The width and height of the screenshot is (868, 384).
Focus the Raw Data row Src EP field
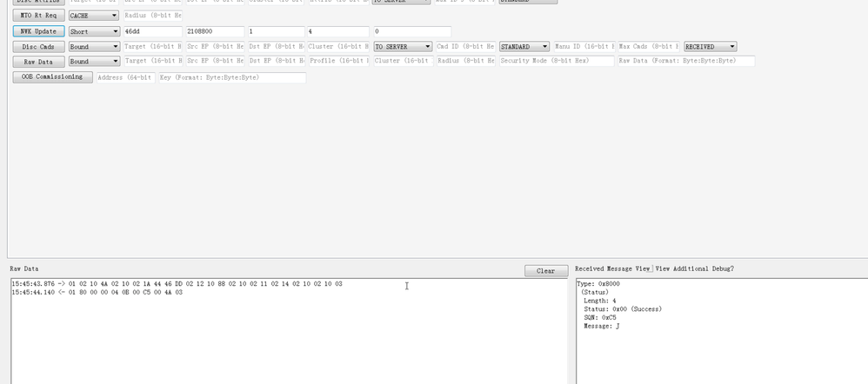click(215, 62)
